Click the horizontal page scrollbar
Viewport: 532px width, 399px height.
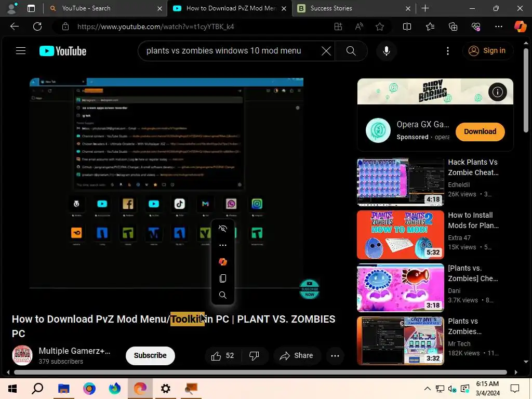[x=260, y=372]
